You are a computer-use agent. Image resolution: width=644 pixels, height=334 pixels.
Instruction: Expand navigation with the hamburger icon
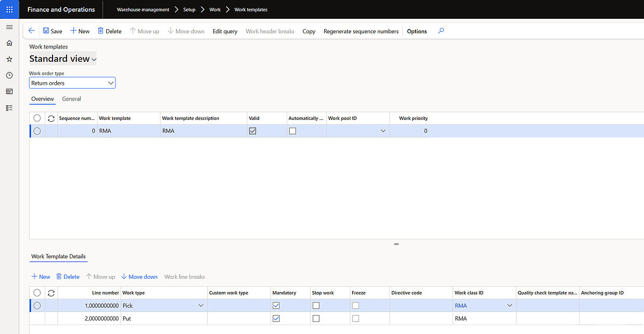point(9,27)
